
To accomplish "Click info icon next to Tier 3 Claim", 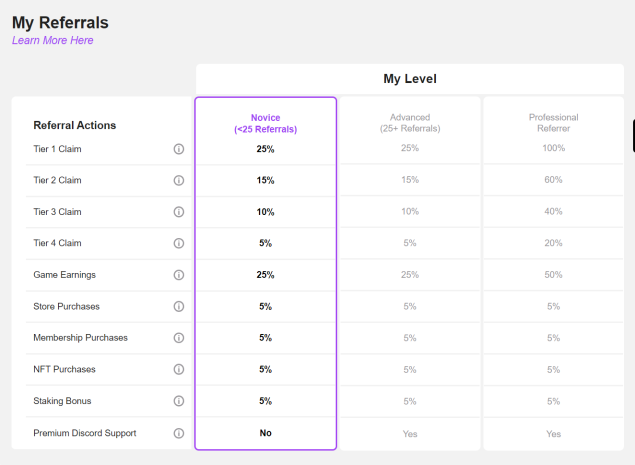I will [179, 212].
